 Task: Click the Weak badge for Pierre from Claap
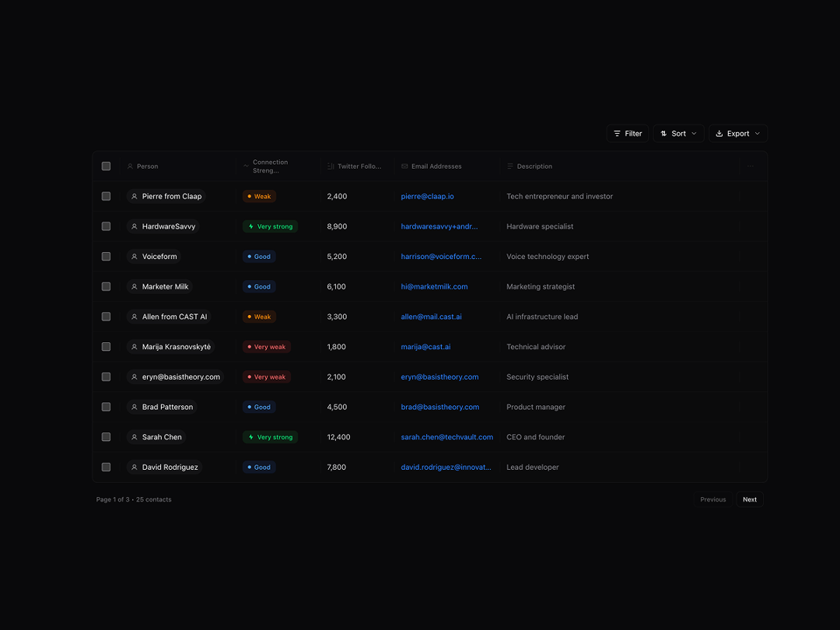tap(259, 196)
